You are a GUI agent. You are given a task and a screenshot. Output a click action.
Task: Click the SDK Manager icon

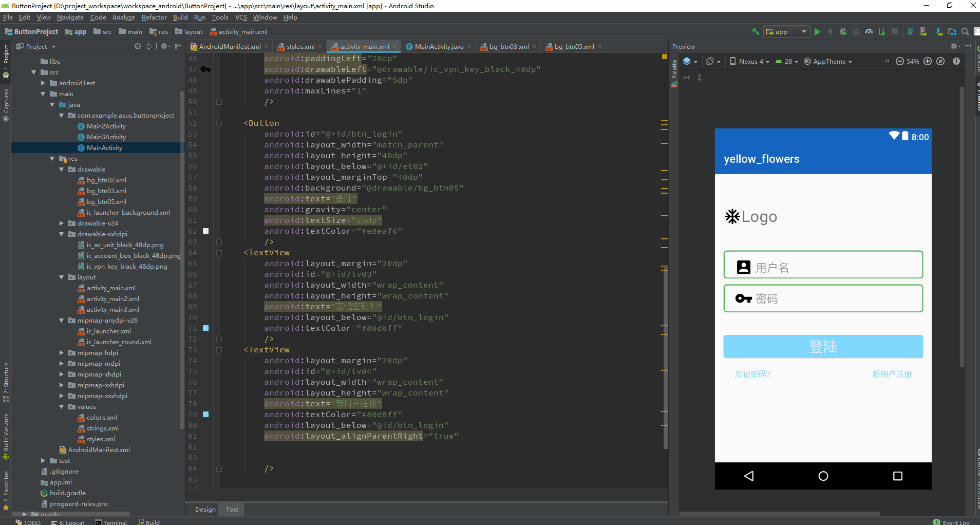(x=939, y=31)
